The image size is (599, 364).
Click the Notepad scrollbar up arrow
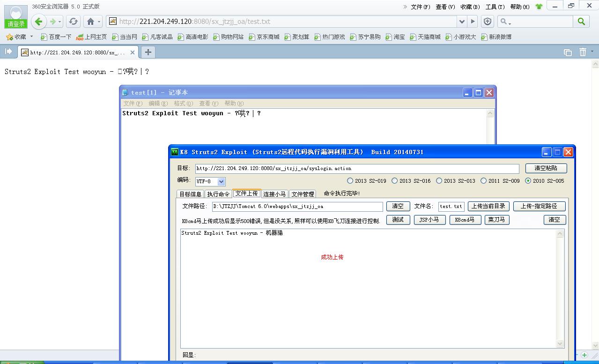coord(490,113)
